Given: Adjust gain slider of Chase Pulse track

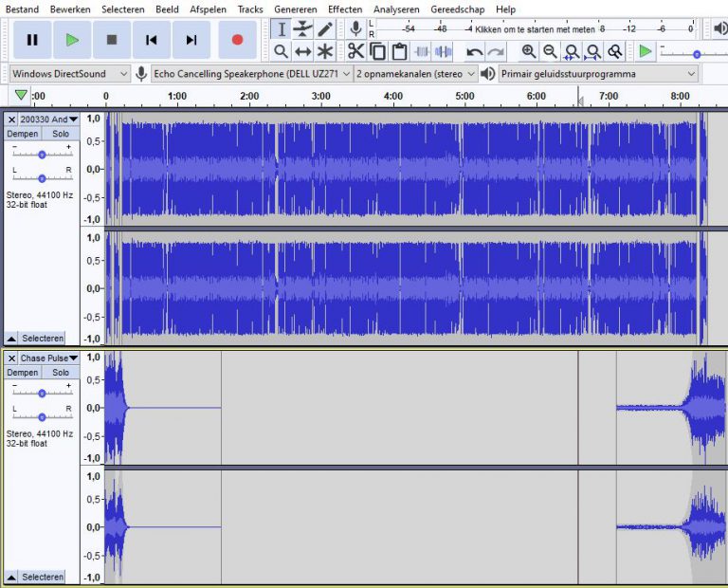Looking at the screenshot, I should pos(42,394).
